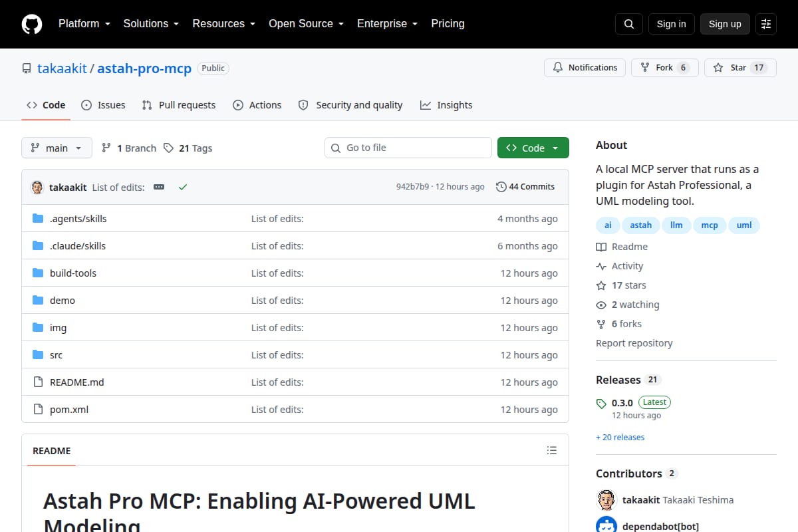This screenshot has width=798, height=532.
Task: Fork the astah-pro-mcp repository
Action: coord(664,68)
